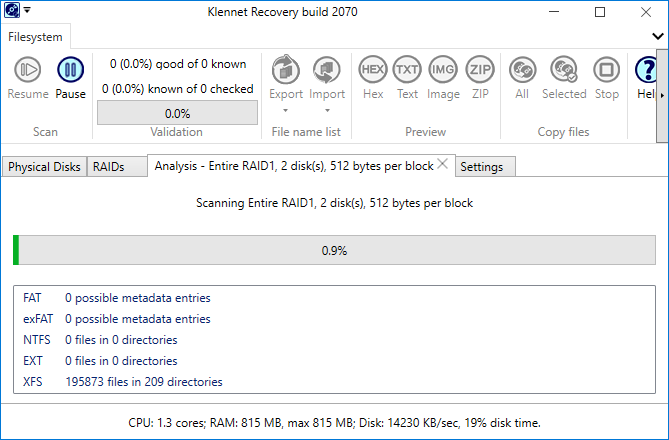Click the '0 (0.0%) good of 0 known' text
Viewport: 669px width, 440px height.
pos(178,64)
